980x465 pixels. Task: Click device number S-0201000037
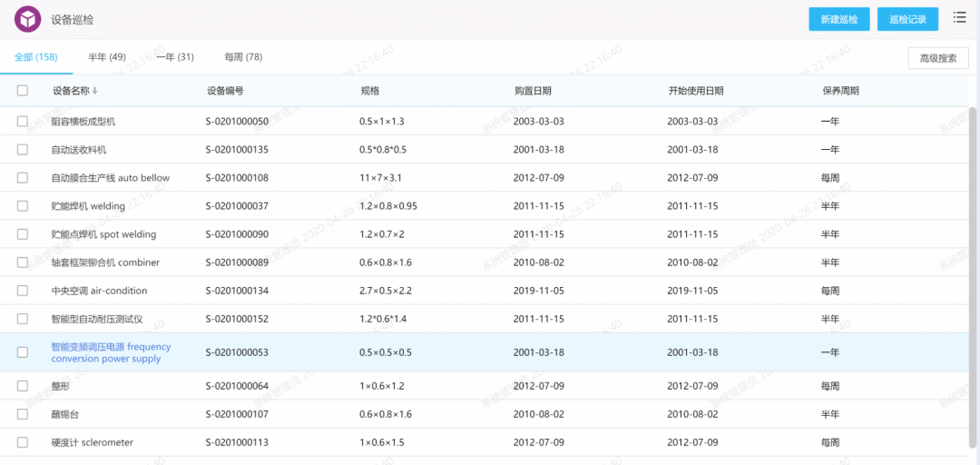coord(237,206)
